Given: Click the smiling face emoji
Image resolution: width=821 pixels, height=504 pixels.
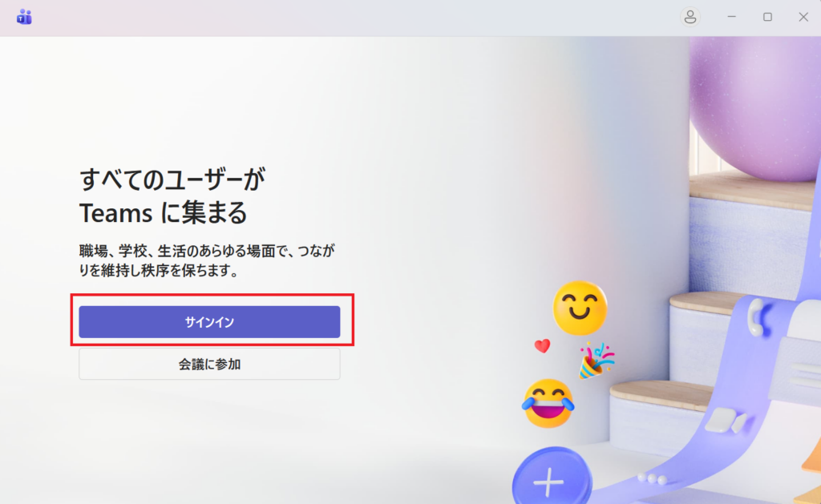Looking at the screenshot, I should pyautogui.click(x=580, y=308).
